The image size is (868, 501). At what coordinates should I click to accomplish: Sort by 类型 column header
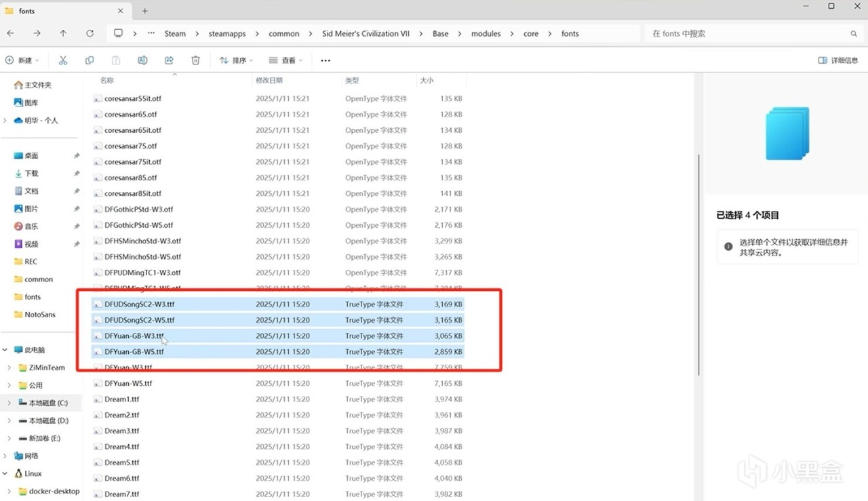coord(352,80)
